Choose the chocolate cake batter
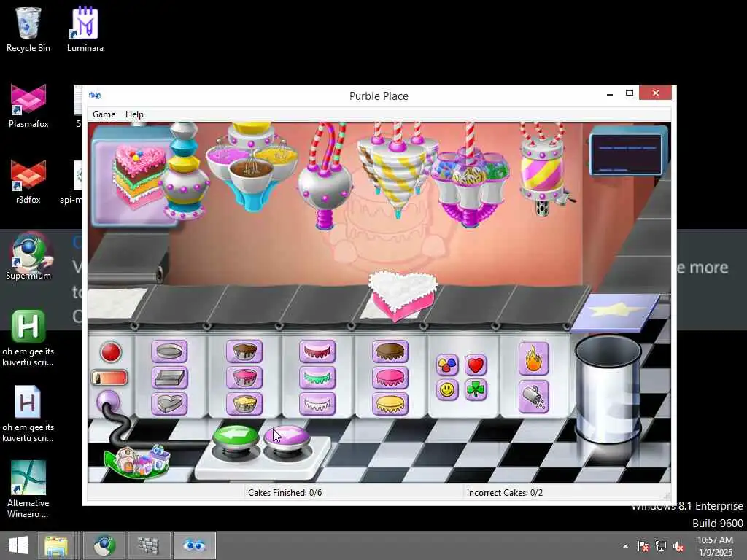The height and width of the screenshot is (560, 747). pos(244,352)
